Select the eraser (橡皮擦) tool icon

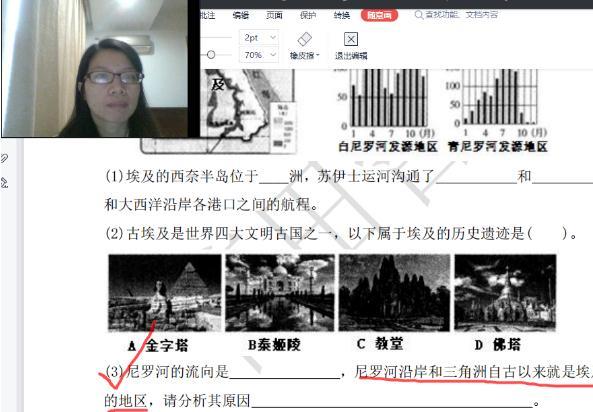coord(304,39)
